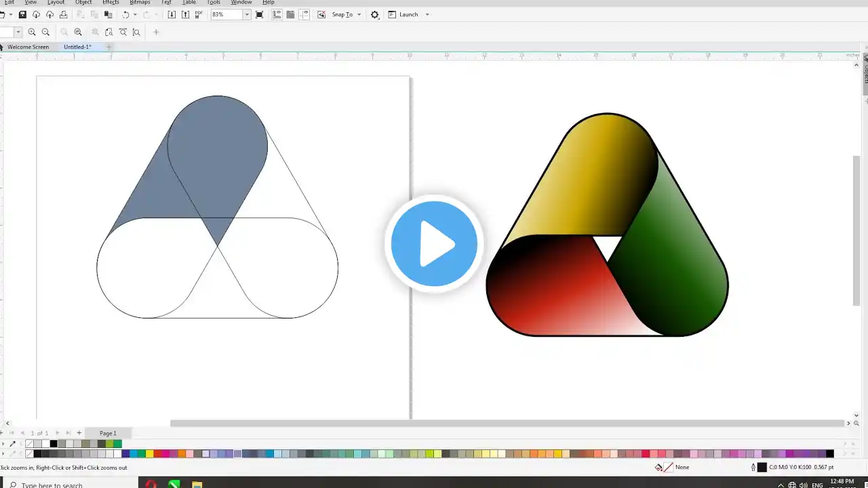The width and height of the screenshot is (868, 488).
Task: Click the cloud upload icon
Action: (x=50, y=14)
